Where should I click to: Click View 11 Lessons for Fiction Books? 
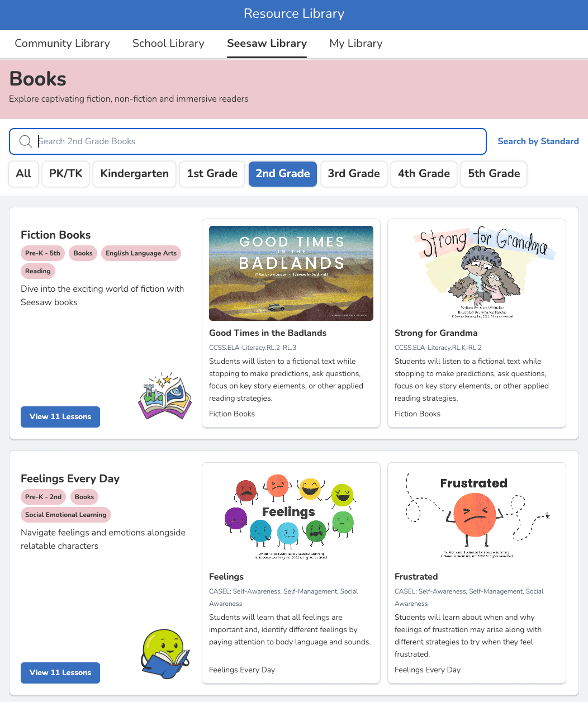pos(60,416)
